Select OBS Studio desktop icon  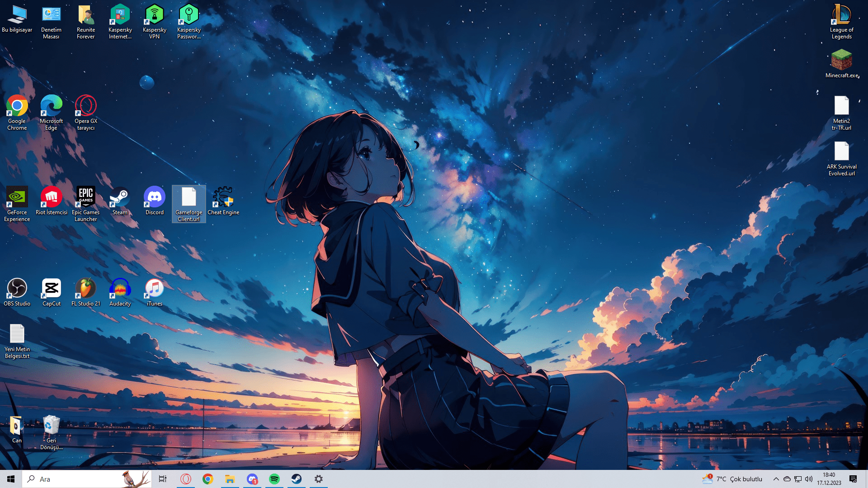point(17,292)
